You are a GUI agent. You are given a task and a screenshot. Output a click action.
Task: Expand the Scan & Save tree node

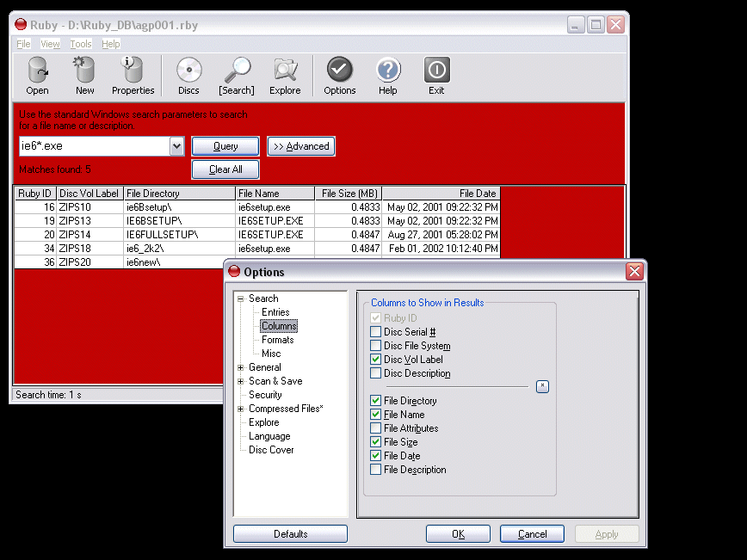241,381
